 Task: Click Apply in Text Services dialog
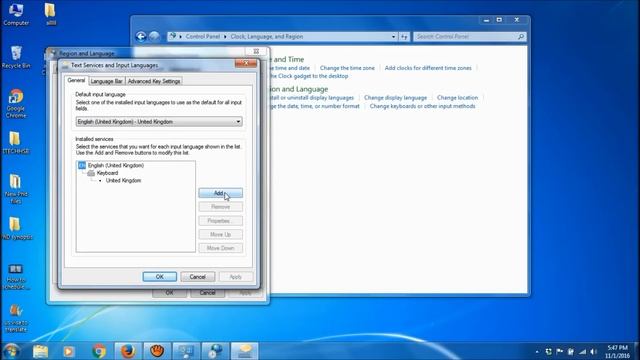[236, 277]
